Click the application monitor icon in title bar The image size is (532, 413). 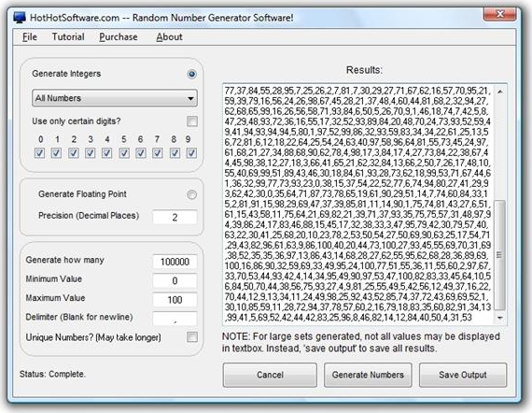coord(20,18)
